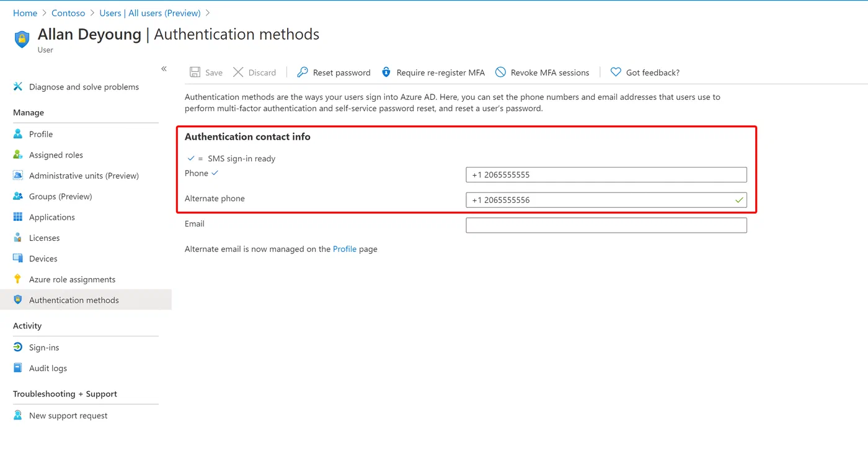This screenshot has width=868, height=458.
Task: Open the Users | All users (Preview) breadcrumb
Action: [150, 13]
